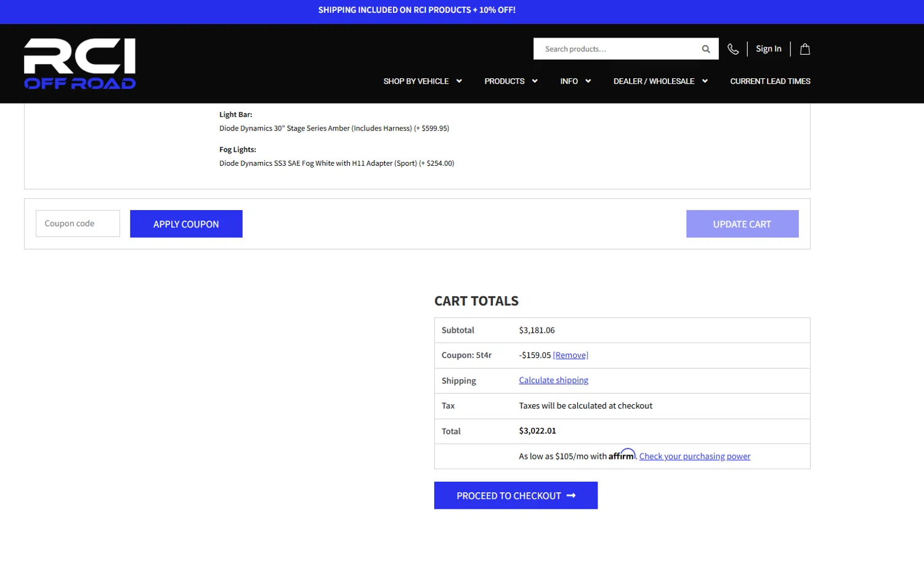Screen dimensions: 924x571
Task: Click the 'Coupon: 5t4r' label
Action: point(466,355)
